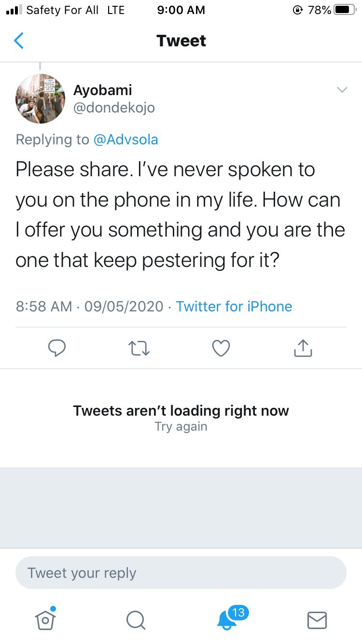The image size is (362, 644).
Task: Open Direct Messages envelope icon
Action: 317,620
